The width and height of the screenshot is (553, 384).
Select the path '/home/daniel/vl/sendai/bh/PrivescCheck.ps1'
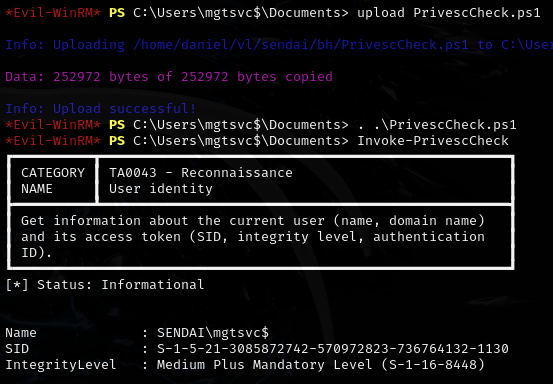(301, 45)
